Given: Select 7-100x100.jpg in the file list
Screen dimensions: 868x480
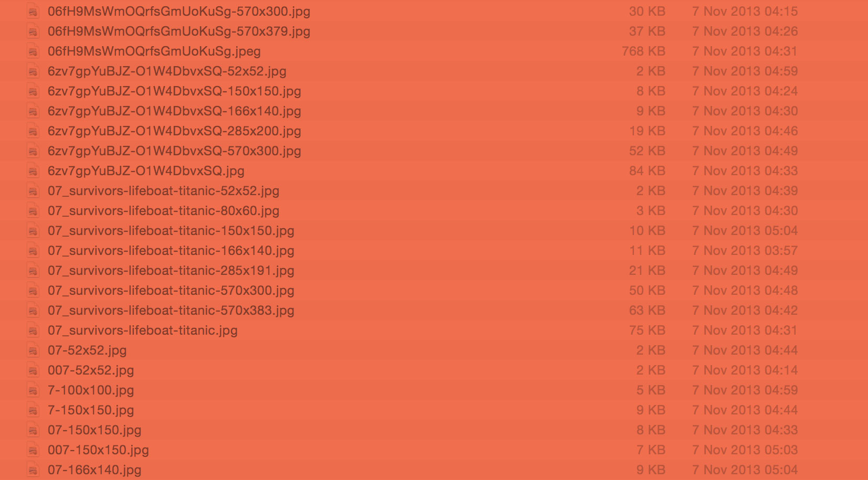Looking at the screenshot, I should pos(91,390).
